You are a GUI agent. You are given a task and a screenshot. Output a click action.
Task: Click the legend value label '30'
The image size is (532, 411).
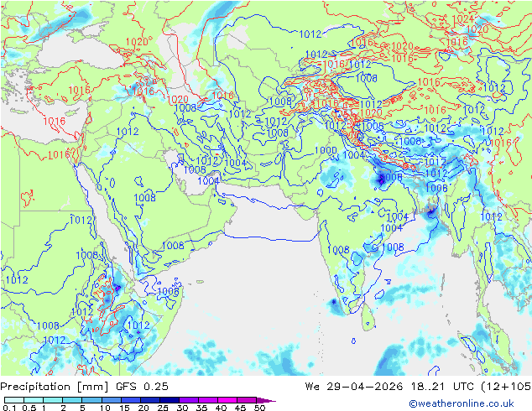(182, 408)
